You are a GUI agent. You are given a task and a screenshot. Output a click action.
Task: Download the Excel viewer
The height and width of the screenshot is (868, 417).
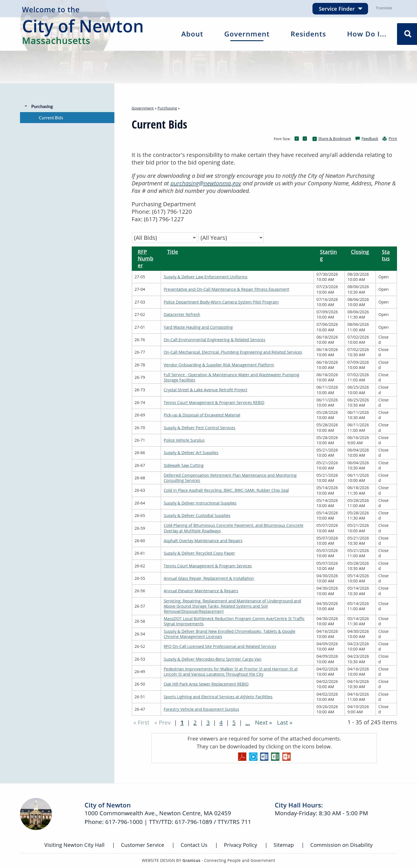pos(275,756)
